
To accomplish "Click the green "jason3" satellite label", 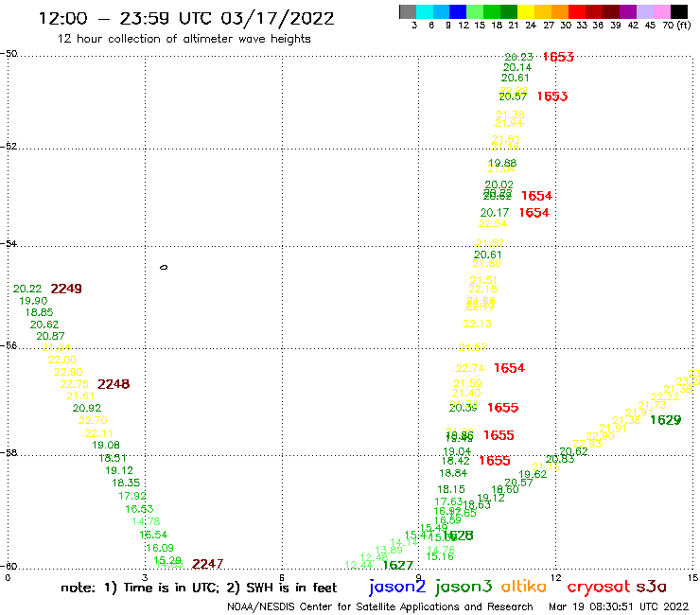I will coord(464,587).
